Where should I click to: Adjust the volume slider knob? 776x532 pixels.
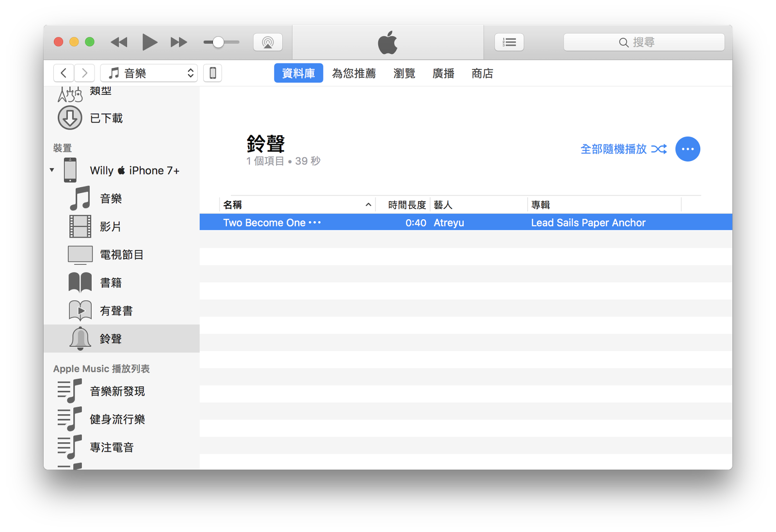pos(218,42)
